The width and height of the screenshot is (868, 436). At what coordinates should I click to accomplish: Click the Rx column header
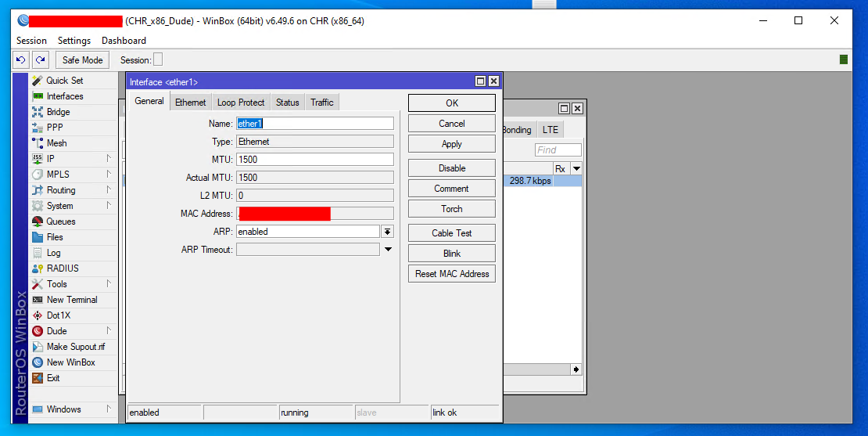click(561, 168)
